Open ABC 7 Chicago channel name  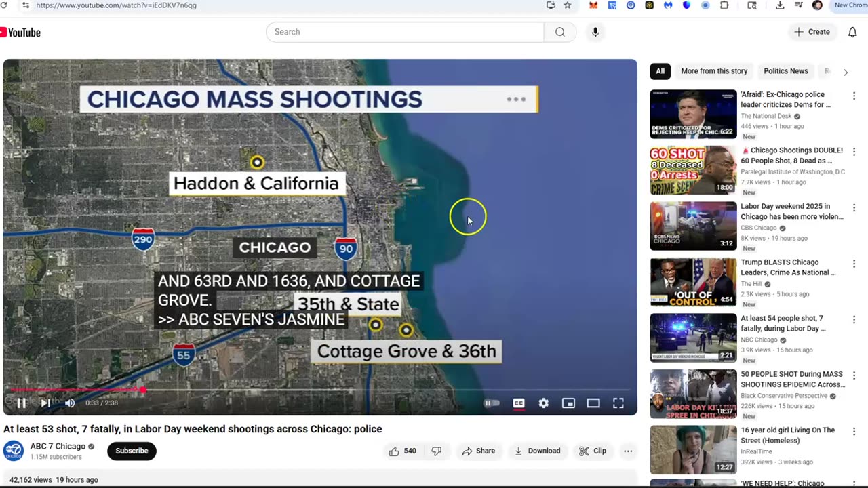click(58, 446)
